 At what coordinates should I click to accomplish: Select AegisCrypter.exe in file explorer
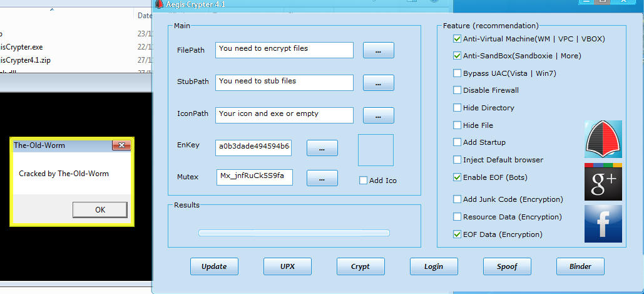click(21, 46)
